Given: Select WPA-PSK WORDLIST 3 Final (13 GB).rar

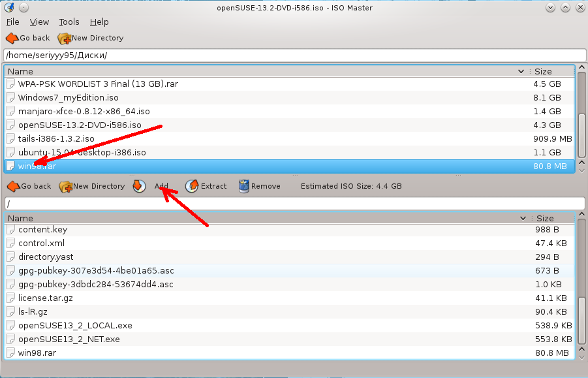Looking at the screenshot, I should (x=289, y=84).
